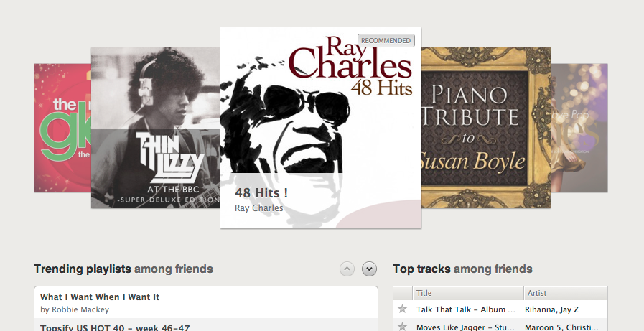The width and height of the screenshot is (644, 331).
Task: Open the 48 Hits ! album title link
Action: 261,193
